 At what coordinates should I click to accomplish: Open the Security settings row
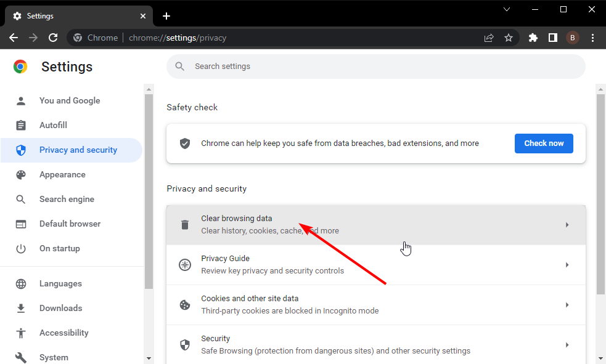[376, 345]
